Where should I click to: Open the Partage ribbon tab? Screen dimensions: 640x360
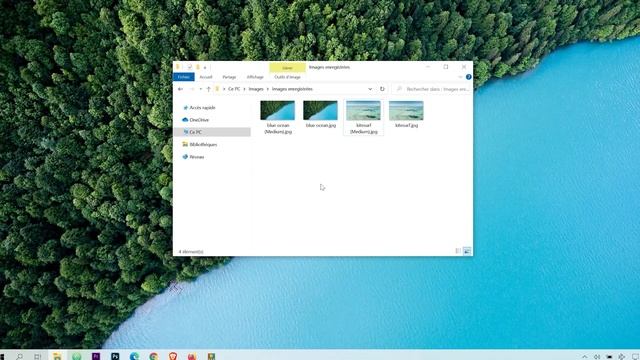(x=229, y=77)
